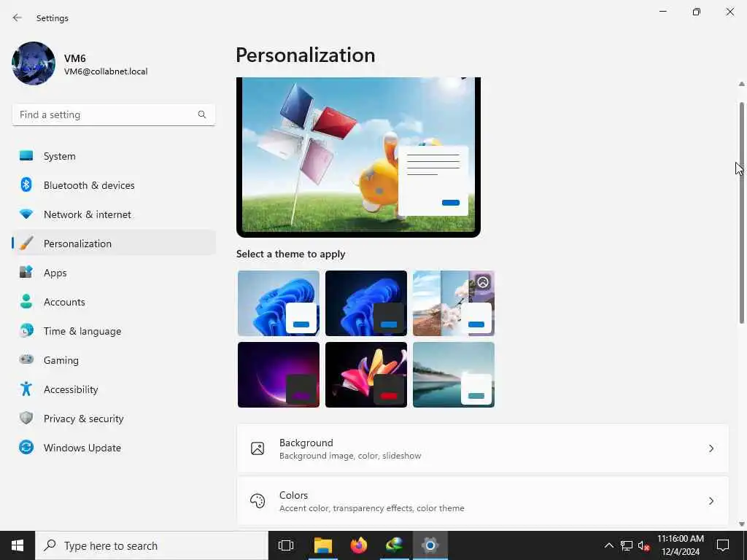Click the Time & language clock-globe icon

pyautogui.click(x=26, y=330)
